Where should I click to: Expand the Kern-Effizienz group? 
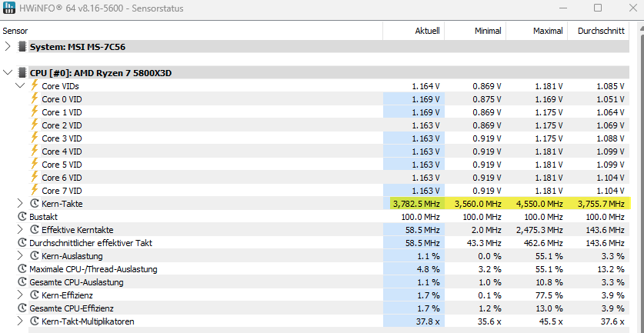(20, 295)
